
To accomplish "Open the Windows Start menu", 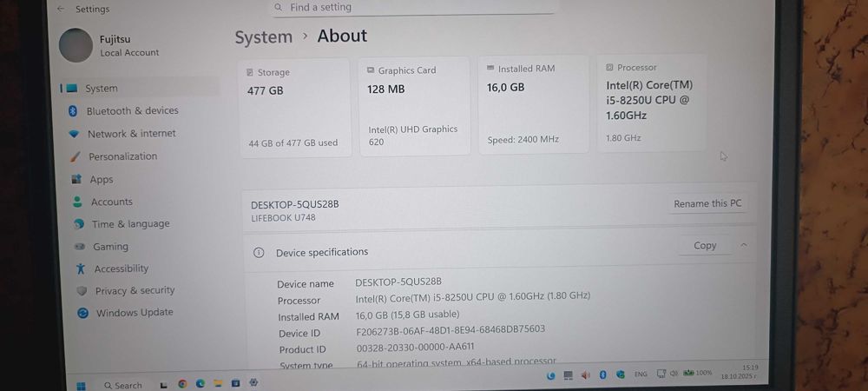I will [81, 386].
